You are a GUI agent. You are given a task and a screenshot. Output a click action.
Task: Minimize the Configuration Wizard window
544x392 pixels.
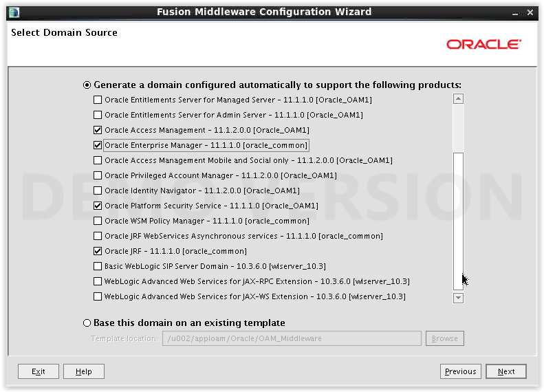point(515,13)
